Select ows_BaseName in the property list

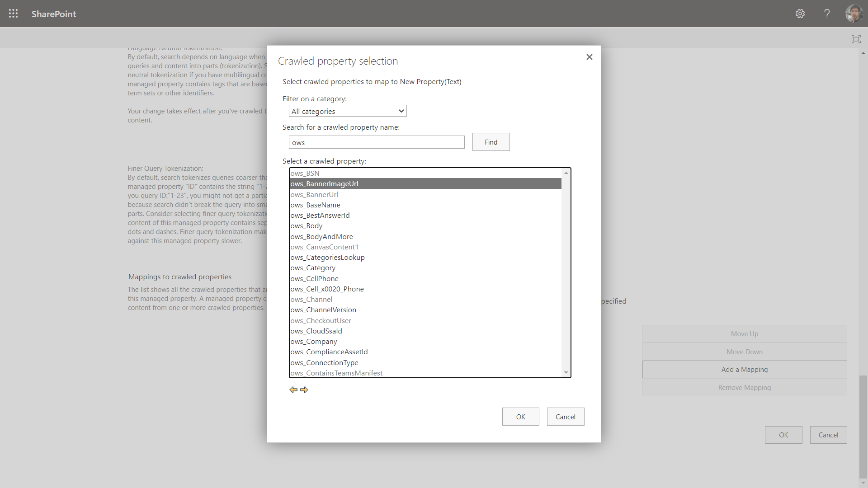316,205
